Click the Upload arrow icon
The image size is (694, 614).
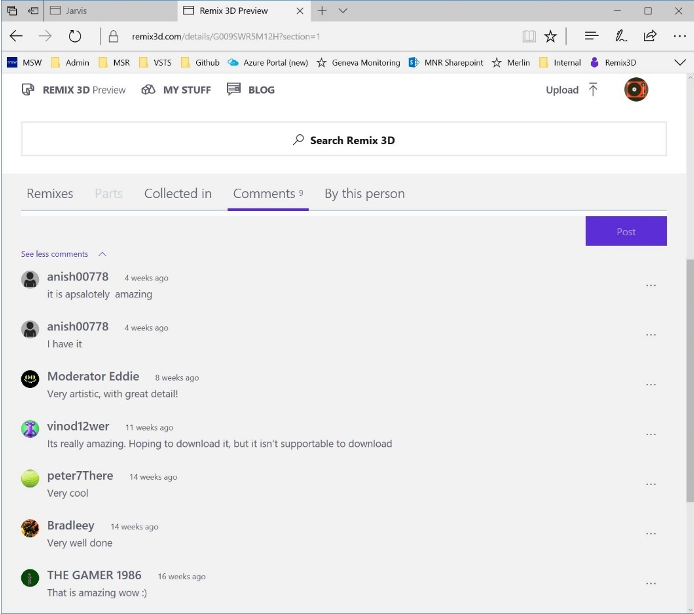(593, 90)
